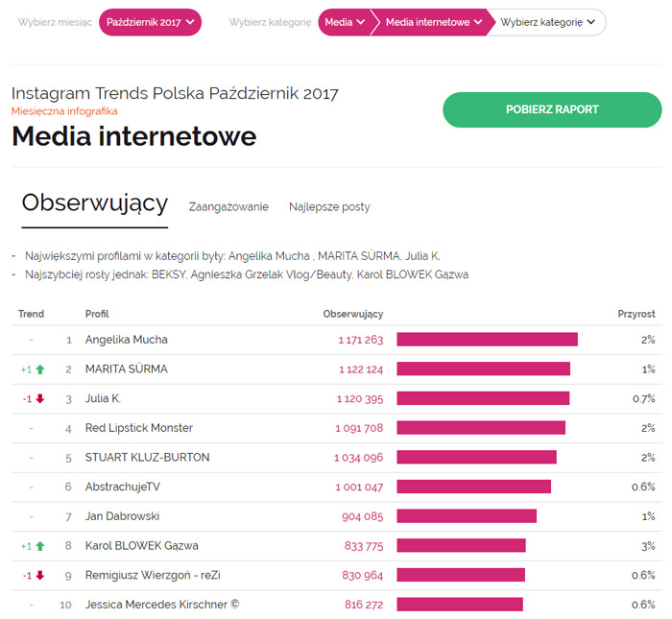Click follower count 1 091 708
672x619 pixels.
coord(359,428)
